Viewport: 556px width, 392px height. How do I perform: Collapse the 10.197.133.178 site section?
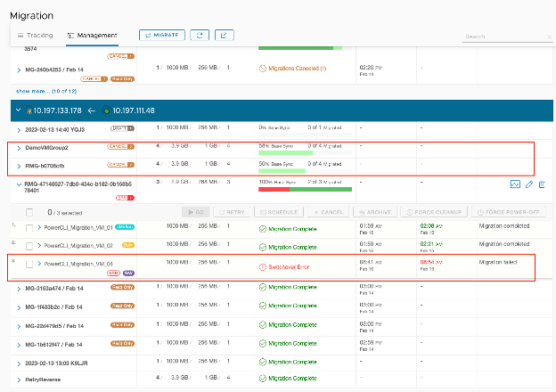(x=20, y=110)
